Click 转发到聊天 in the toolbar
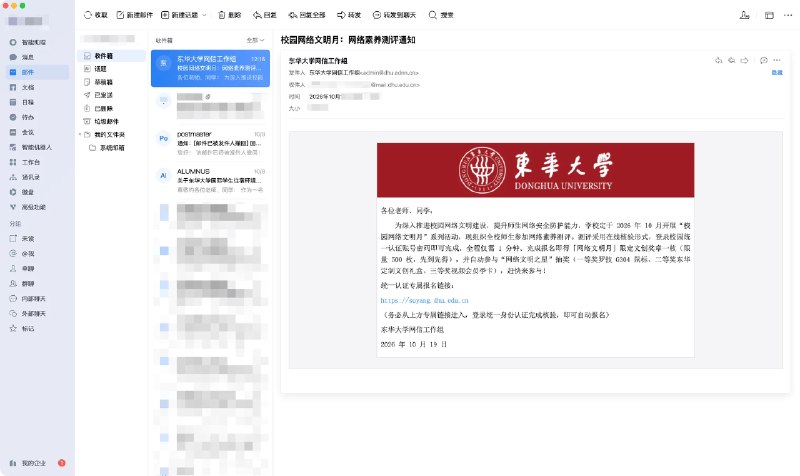800x476 pixels. (394, 15)
